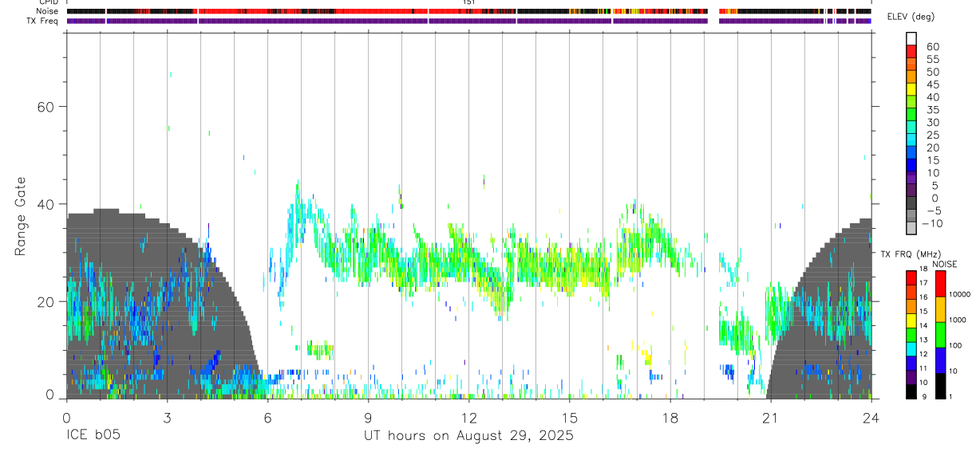
Task: Click the light gray bottom segment of ELEV bar
Action: tap(911, 229)
